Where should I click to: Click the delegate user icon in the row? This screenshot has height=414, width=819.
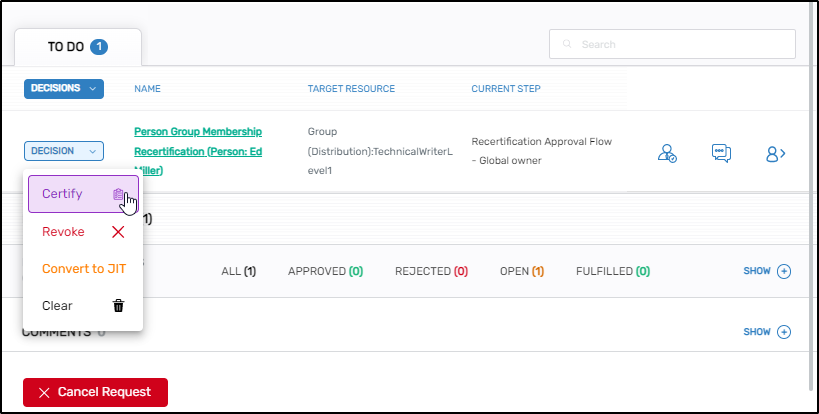click(x=667, y=153)
